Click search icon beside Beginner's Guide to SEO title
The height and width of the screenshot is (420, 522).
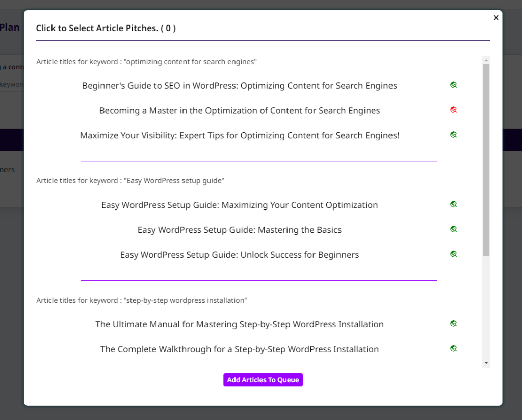[x=453, y=85]
